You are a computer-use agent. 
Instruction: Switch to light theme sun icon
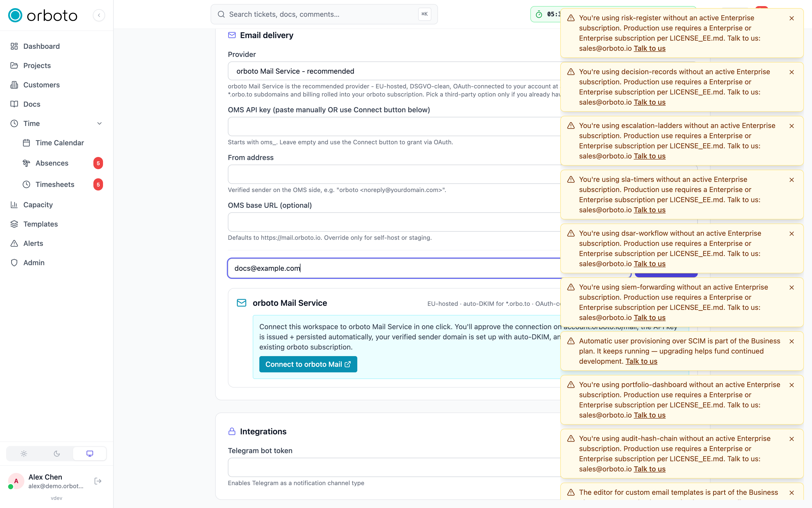(24, 454)
